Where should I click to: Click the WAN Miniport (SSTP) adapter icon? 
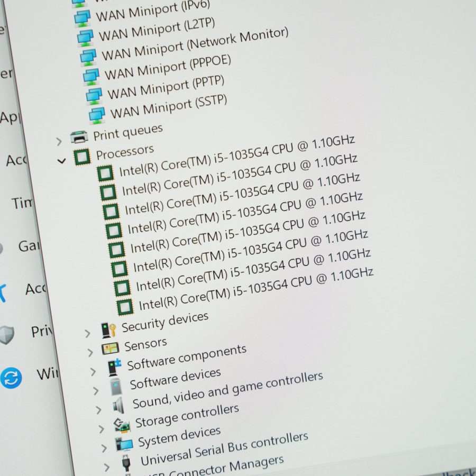pos(97,115)
